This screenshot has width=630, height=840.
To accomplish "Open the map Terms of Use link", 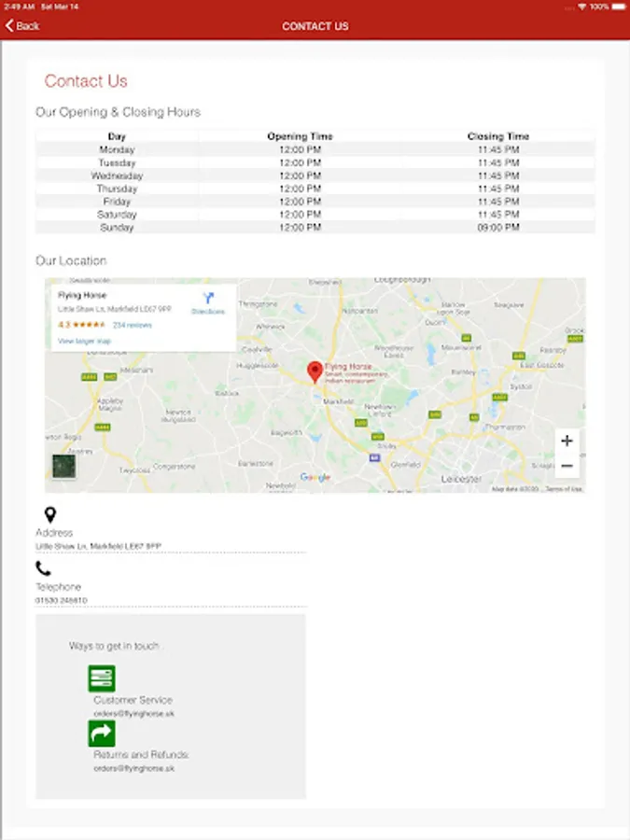I will [x=564, y=489].
